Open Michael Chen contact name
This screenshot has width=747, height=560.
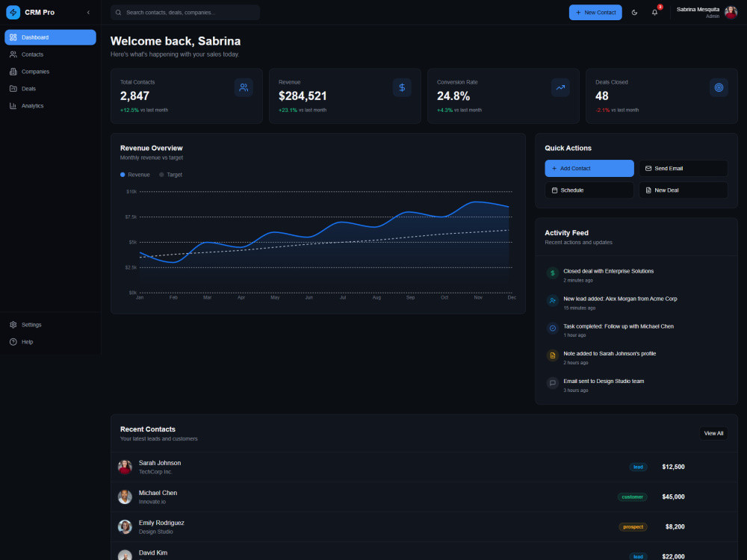[158, 493]
